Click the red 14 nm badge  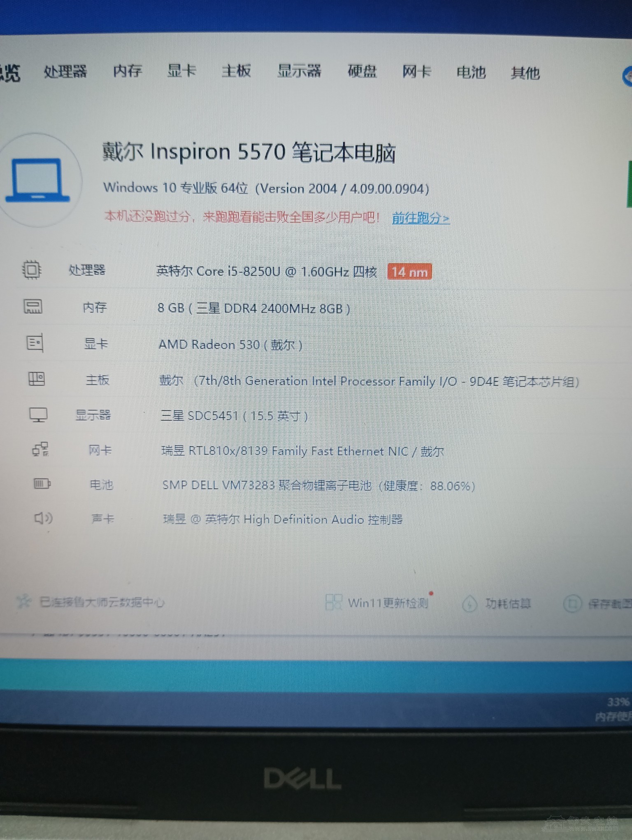point(409,272)
